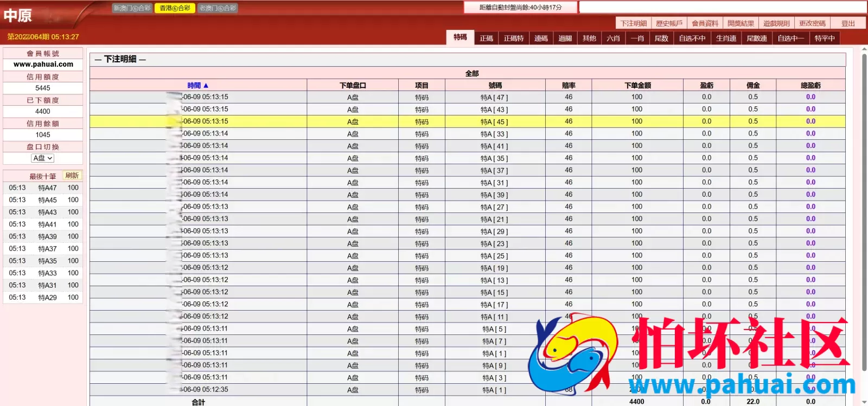The height and width of the screenshot is (406, 868).
Task: Select the 特碼 betting tab
Action: [x=460, y=37]
